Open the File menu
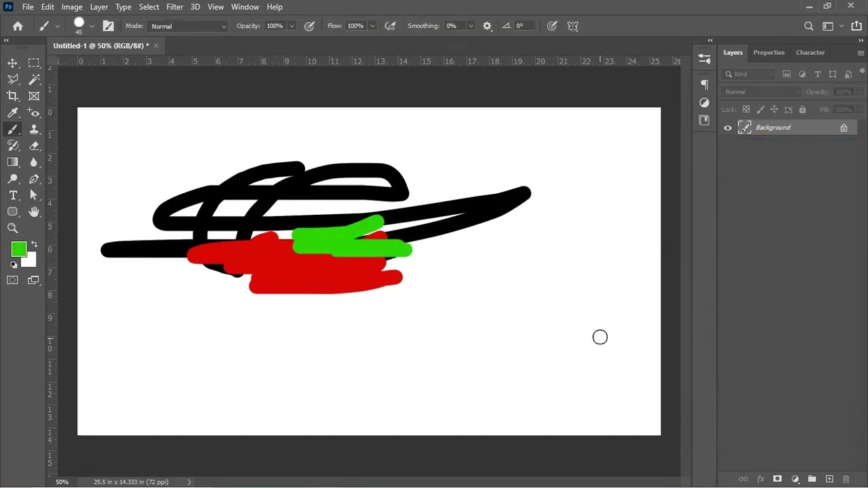Viewport: 868px width, 488px height. click(x=28, y=7)
